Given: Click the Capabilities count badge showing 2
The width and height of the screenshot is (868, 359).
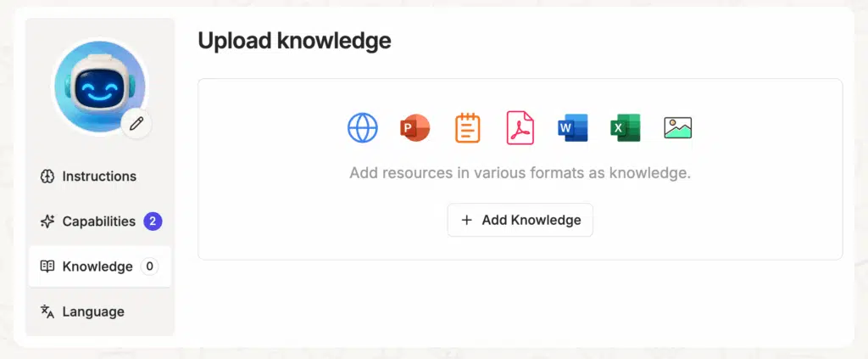Looking at the screenshot, I should click(153, 222).
